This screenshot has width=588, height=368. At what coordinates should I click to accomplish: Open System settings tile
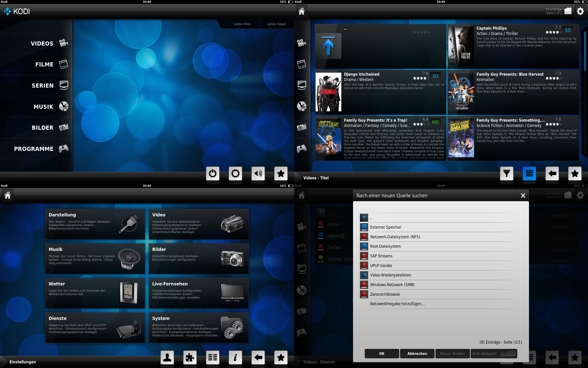click(199, 328)
